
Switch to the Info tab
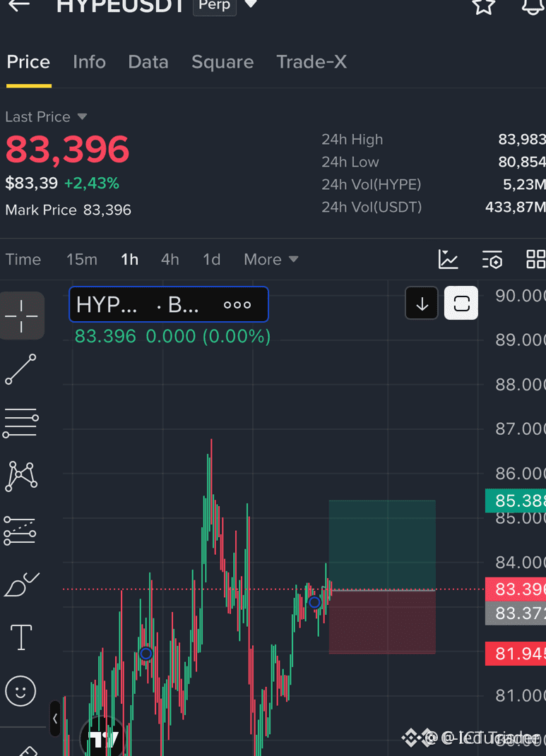pyautogui.click(x=89, y=62)
